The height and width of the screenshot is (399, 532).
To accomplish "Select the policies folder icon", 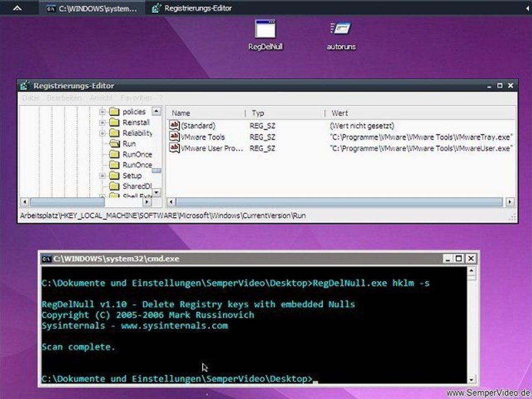I will pos(115,111).
